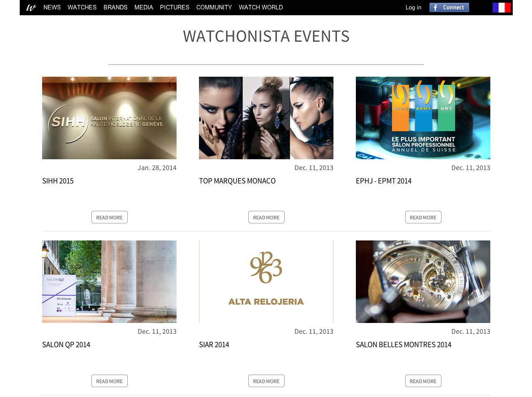This screenshot has width=532, height=397.
Task: Open SALON BELLES MONTRES 2014 title link
Action: pyautogui.click(x=404, y=345)
